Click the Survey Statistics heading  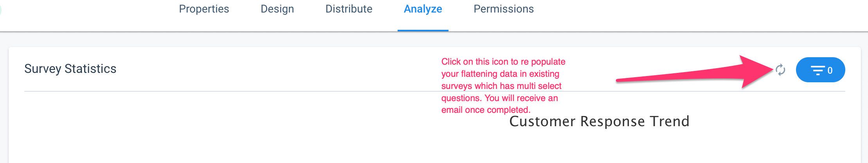[x=70, y=69]
